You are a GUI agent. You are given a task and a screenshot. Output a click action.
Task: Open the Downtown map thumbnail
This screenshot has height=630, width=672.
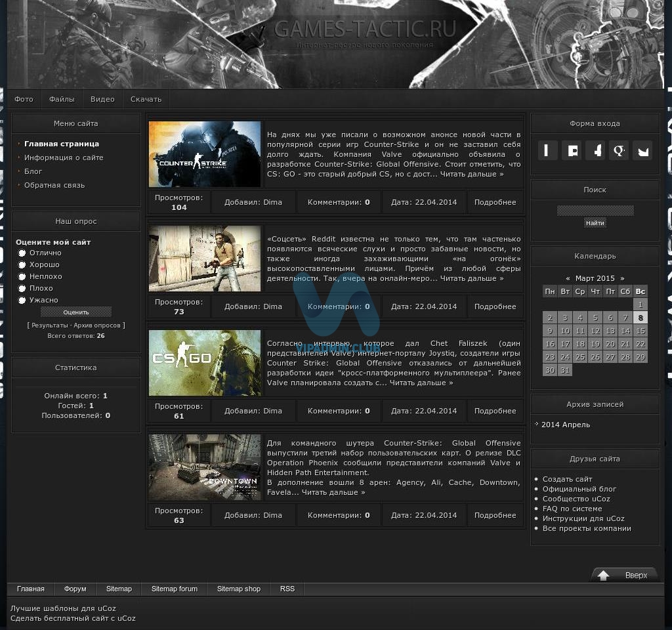205,467
